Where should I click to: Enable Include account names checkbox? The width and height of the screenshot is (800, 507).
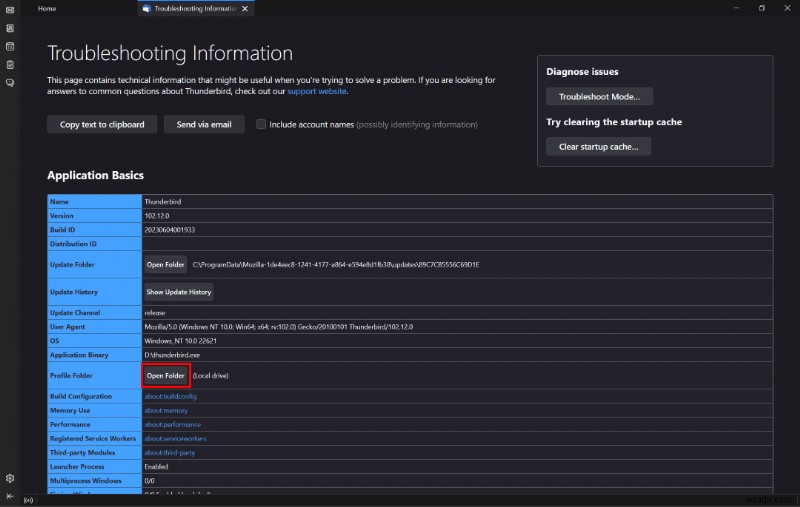tap(261, 124)
